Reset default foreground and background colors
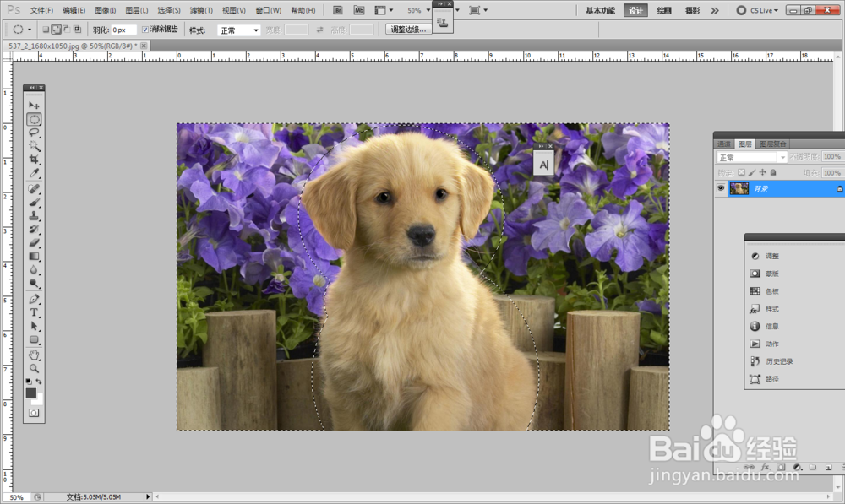This screenshot has height=504, width=845. click(29, 382)
